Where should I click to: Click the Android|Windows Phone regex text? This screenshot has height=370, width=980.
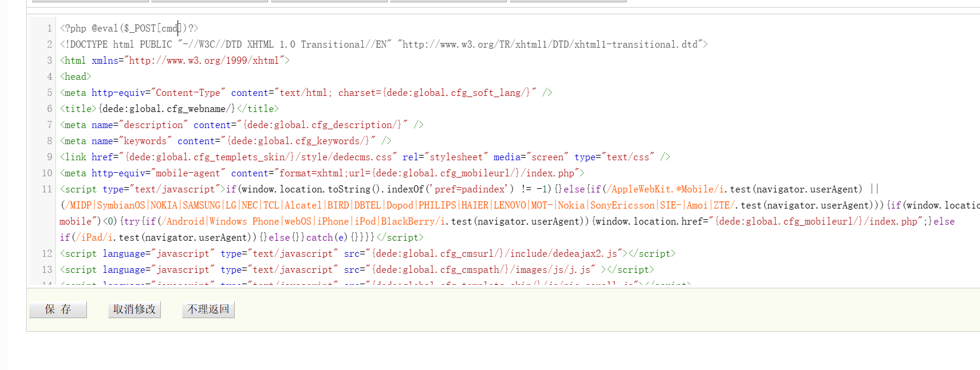(x=304, y=221)
